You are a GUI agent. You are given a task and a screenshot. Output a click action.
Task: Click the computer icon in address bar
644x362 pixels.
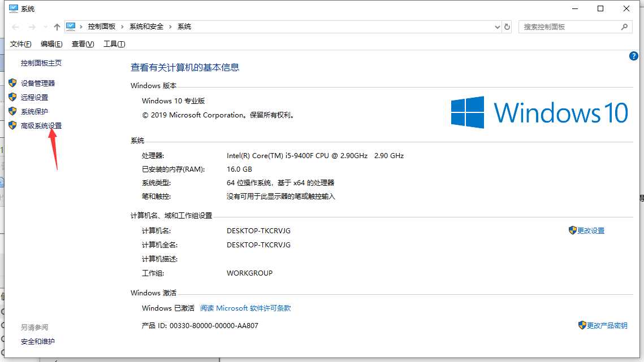tap(71, 27)
